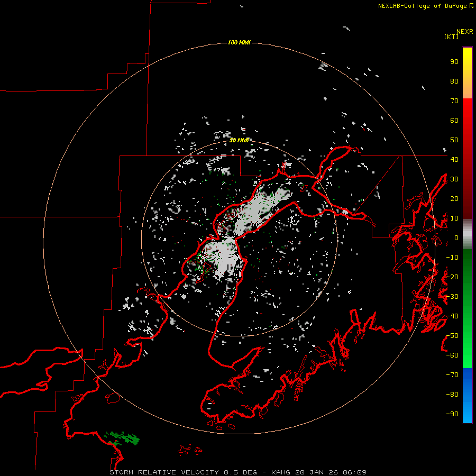Click the 0 value on the velocity scale
The width and height of the screenshot is (476, 476).
[456, 237]
